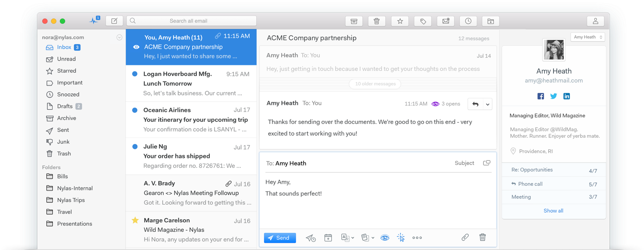This screenshot has height=250, width=644.
Task: Open the Archive folder
Action: click(x=61, y=118)
